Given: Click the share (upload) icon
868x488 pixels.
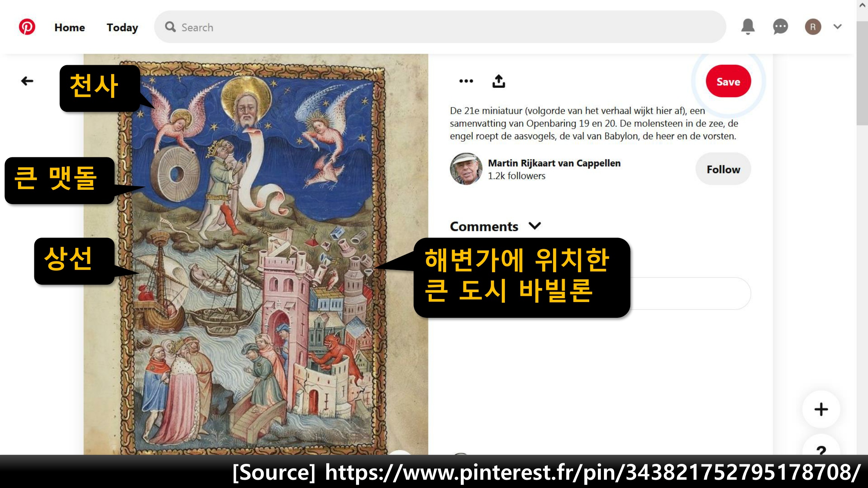Looking at the screenshot, I should click(499, 81).
